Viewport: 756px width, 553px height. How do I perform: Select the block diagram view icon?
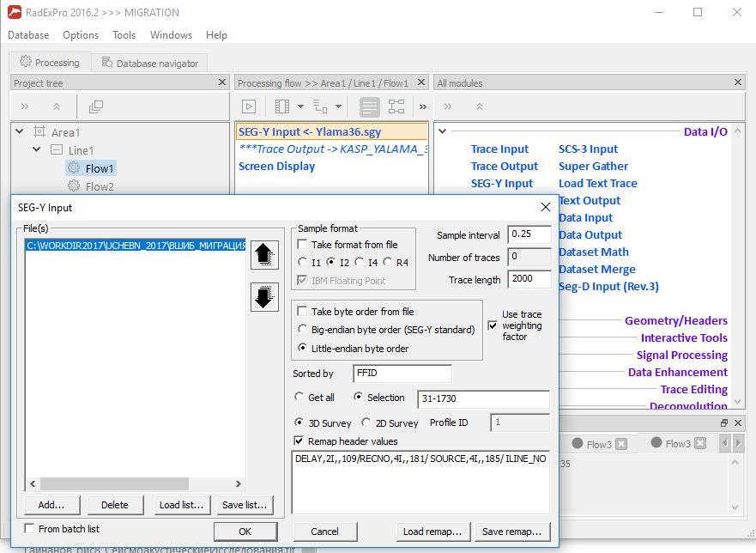tap(396, 106)
